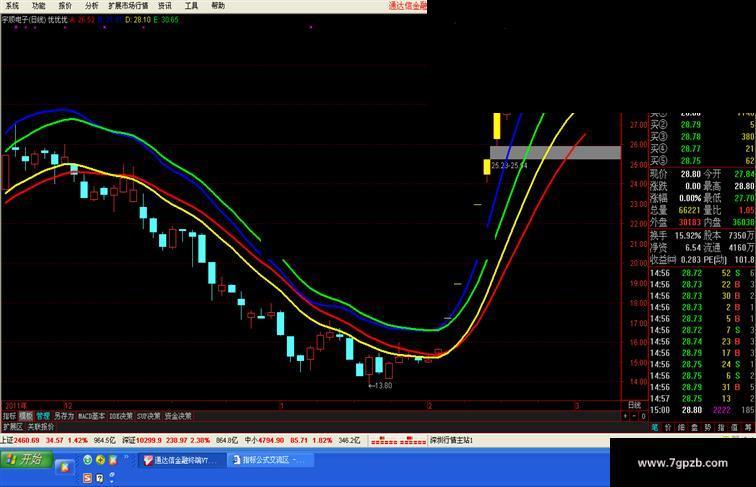Open the 扩展市场行情 menu

click(128, 6)
